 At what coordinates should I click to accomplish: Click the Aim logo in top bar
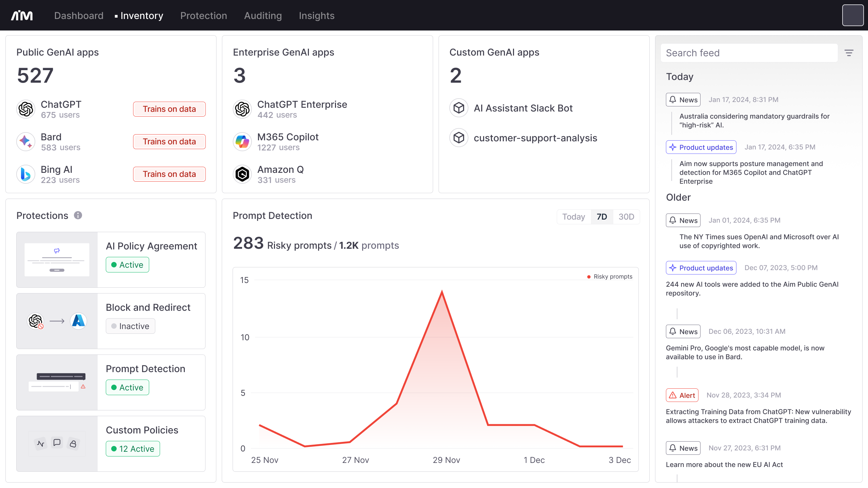coord(22,16)
